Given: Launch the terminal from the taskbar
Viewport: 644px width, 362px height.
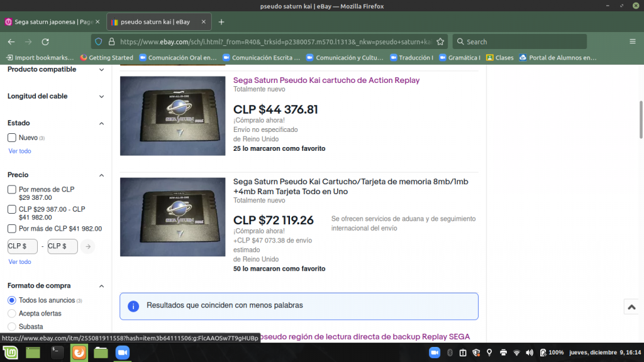Looking at the screenshot, I should (57, 353).
